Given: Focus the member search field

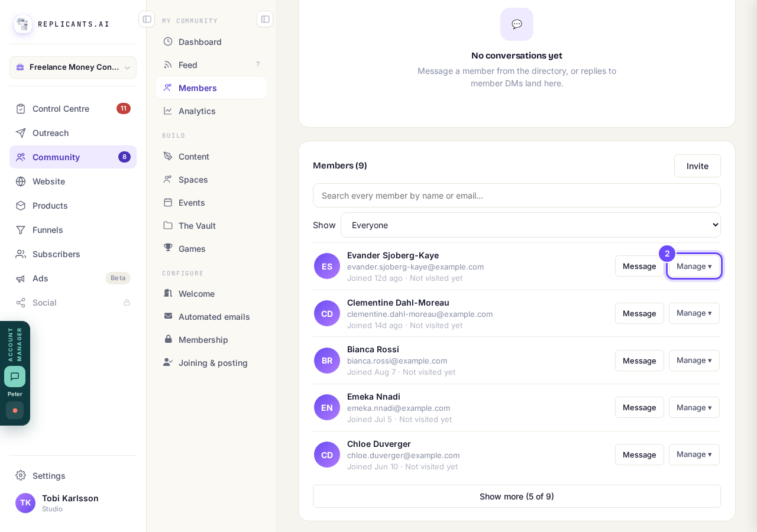Looking at the screenshot, I should 517,196.
